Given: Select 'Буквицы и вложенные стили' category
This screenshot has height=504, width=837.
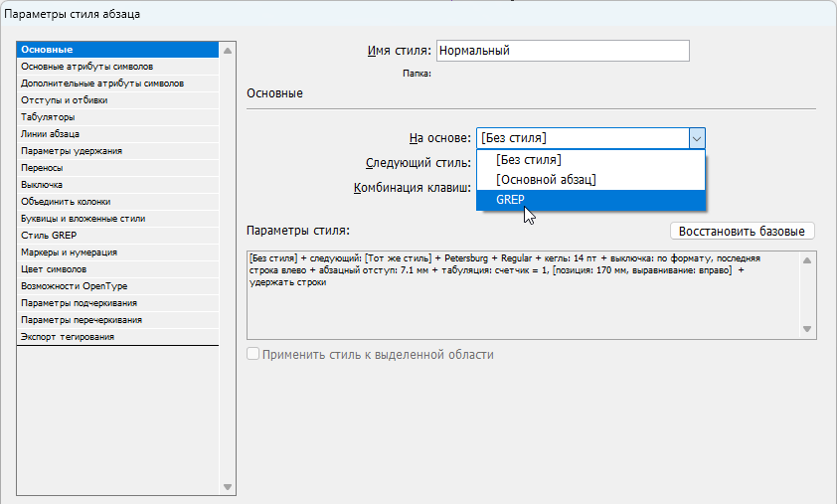Looking at the screenshot, I should [x=84, y=219].
